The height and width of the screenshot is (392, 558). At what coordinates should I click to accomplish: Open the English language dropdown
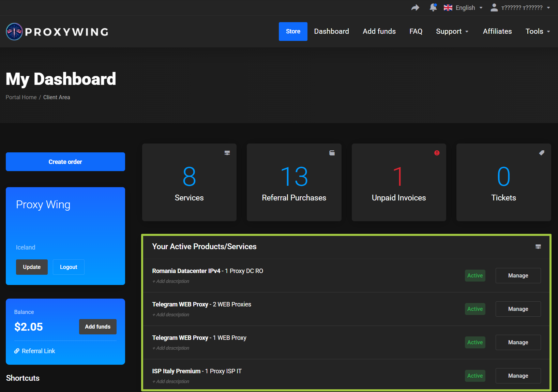(x=469, y=8)
